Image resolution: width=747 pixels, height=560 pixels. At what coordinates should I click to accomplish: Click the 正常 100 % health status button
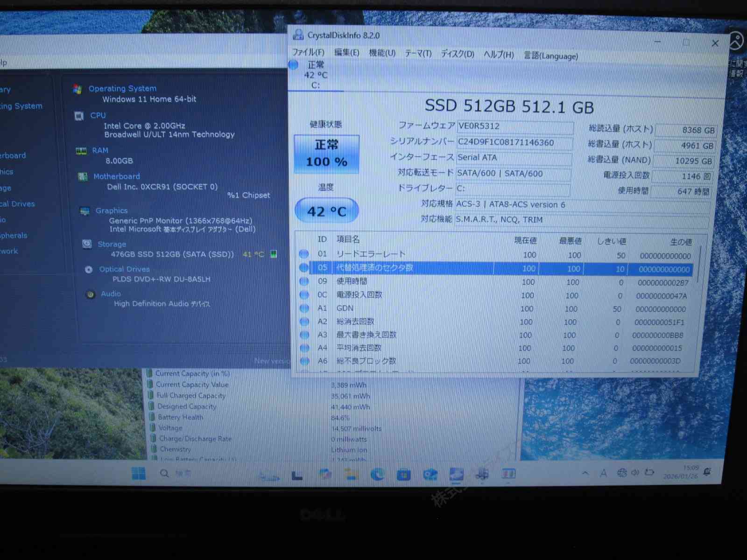(326, 154)
